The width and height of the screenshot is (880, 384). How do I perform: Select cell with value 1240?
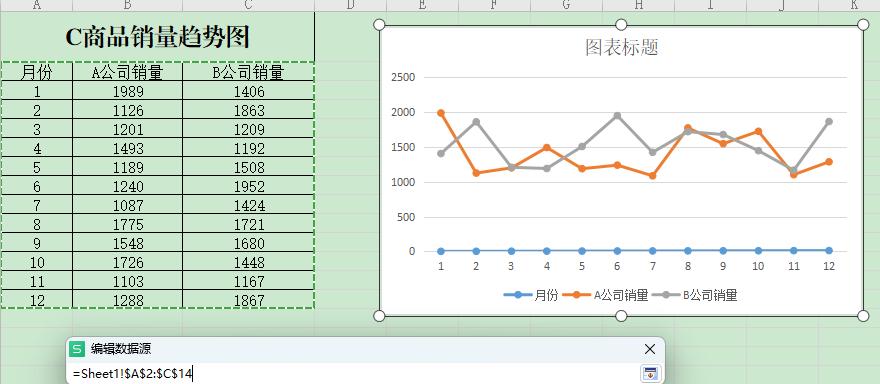128,186
